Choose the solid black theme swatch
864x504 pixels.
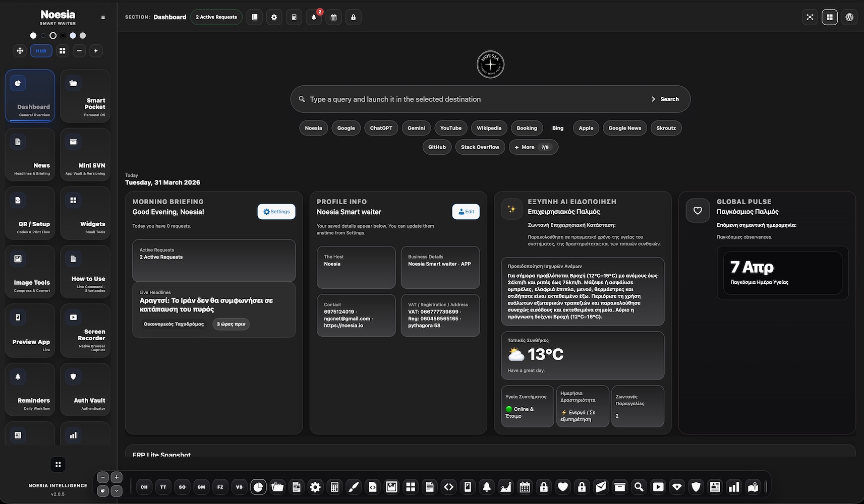[x=63, y=36]
